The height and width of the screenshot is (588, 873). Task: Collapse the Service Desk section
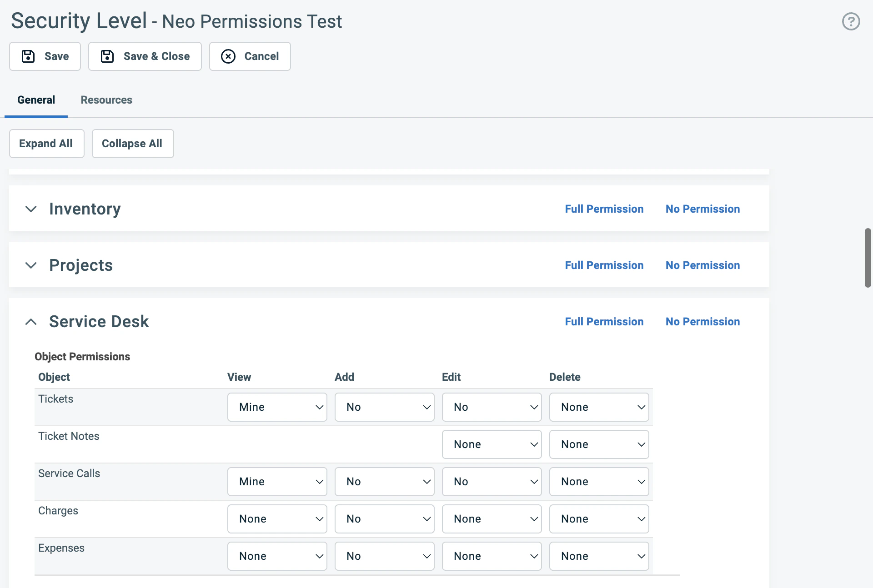point(30,321)
